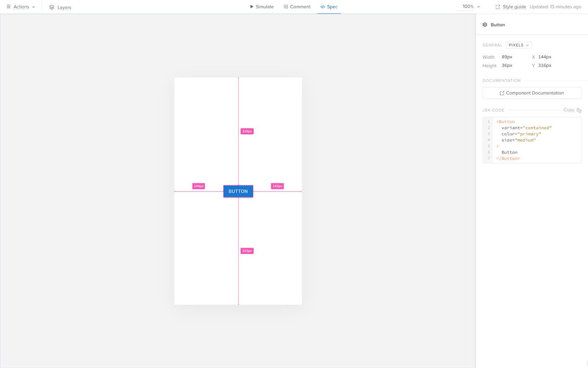Click the Button component icon in panel header
Viewport: 588px width, 368px height.
(485, 25)
